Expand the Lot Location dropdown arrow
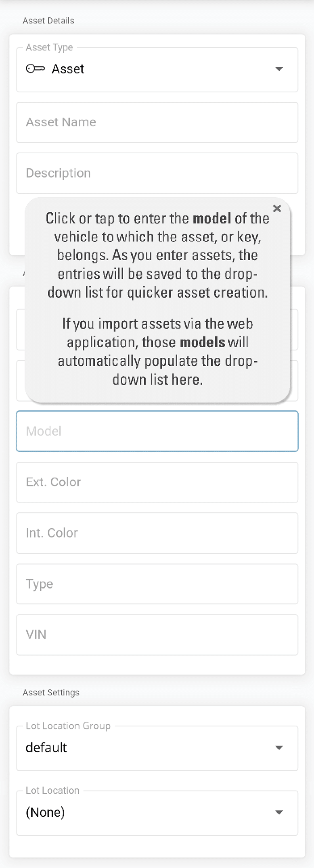 [x=279, y=812]
